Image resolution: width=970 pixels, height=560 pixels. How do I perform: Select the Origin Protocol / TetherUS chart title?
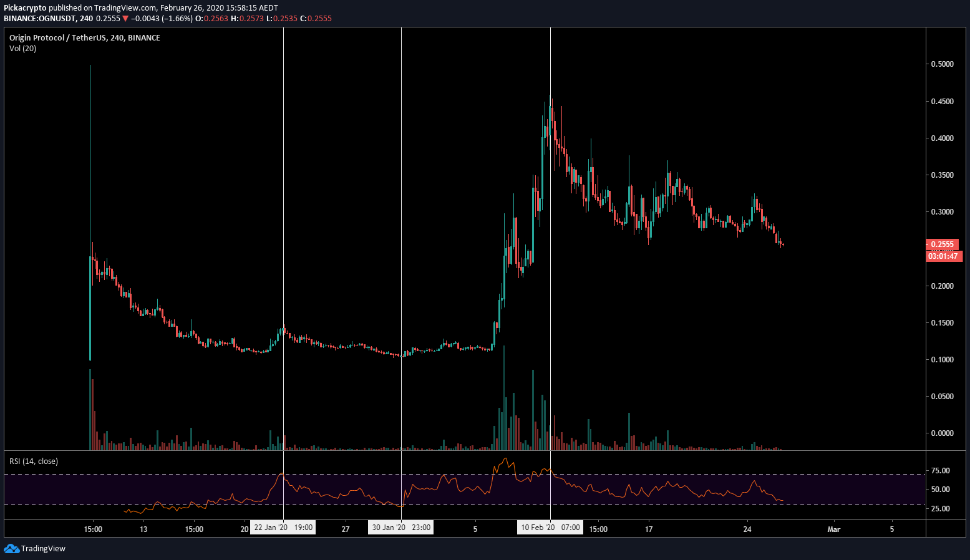pyautogui.click(x=85, y=38)
